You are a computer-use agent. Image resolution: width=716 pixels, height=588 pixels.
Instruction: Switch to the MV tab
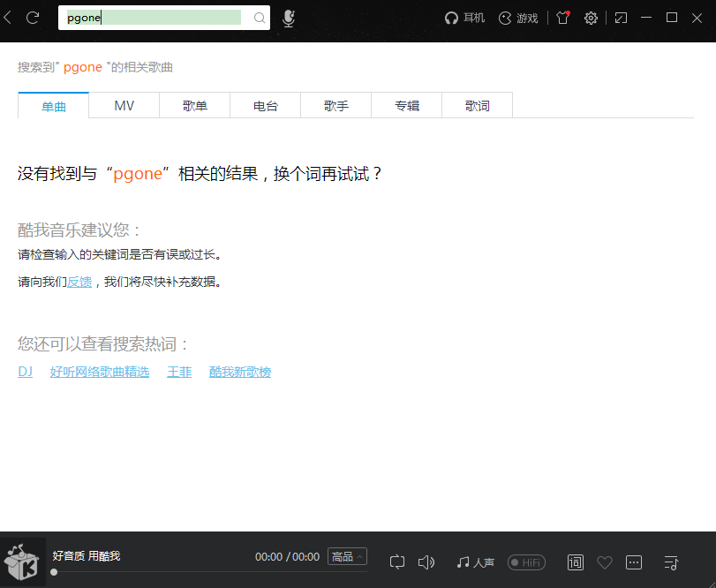(124, 105)
